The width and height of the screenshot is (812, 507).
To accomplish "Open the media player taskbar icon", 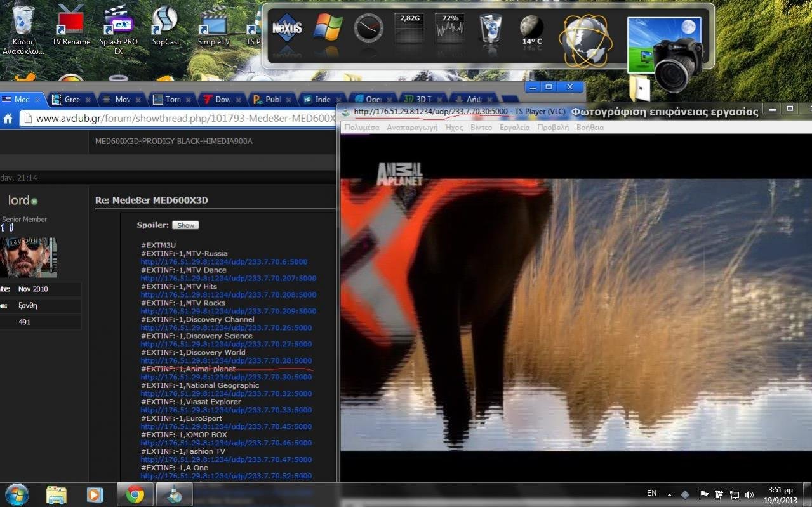I will 95,494.
